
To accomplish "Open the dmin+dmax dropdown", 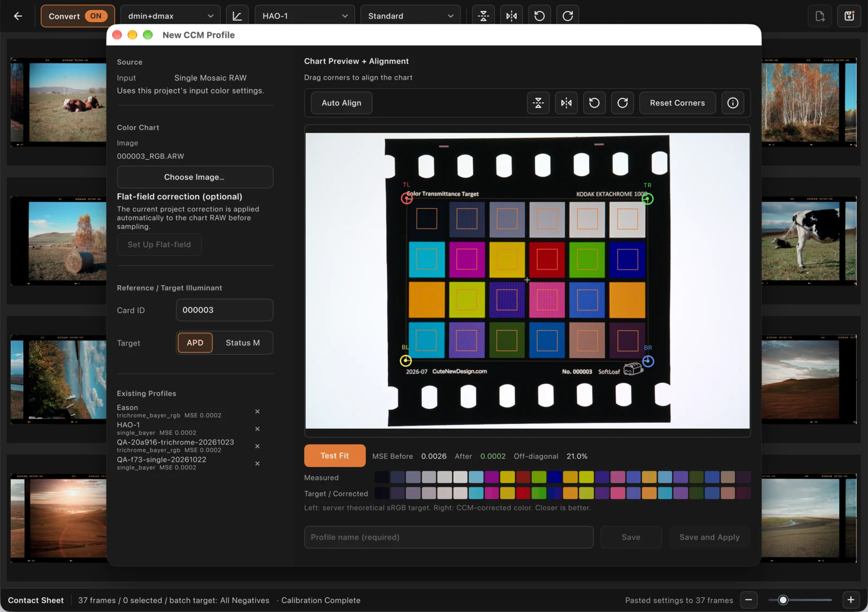I will pyautogui.click(x=170, y=16).
